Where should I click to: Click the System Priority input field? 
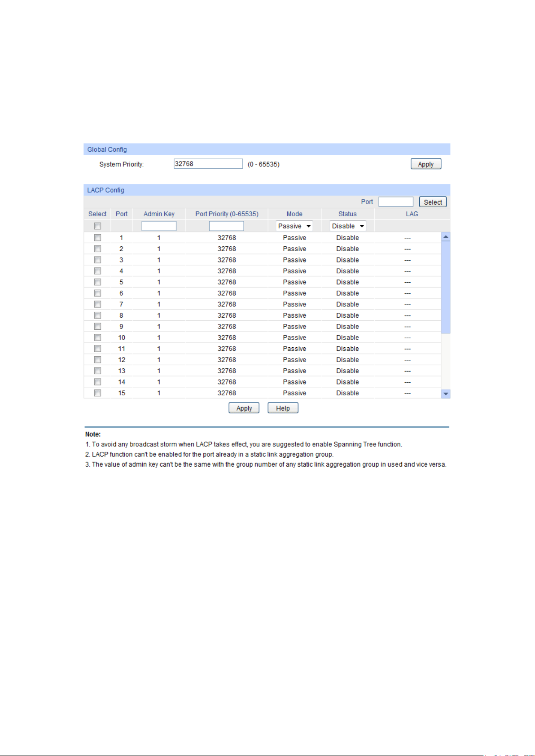(x=208, y=164)
